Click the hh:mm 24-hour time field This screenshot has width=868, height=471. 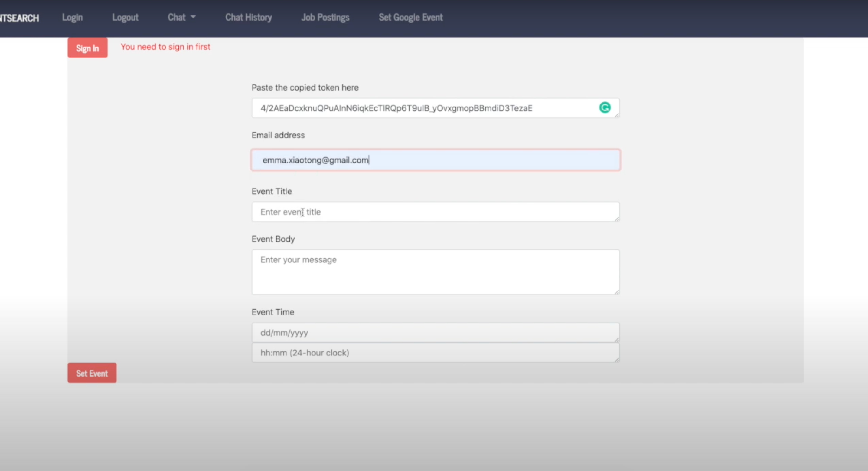[435, 353]
